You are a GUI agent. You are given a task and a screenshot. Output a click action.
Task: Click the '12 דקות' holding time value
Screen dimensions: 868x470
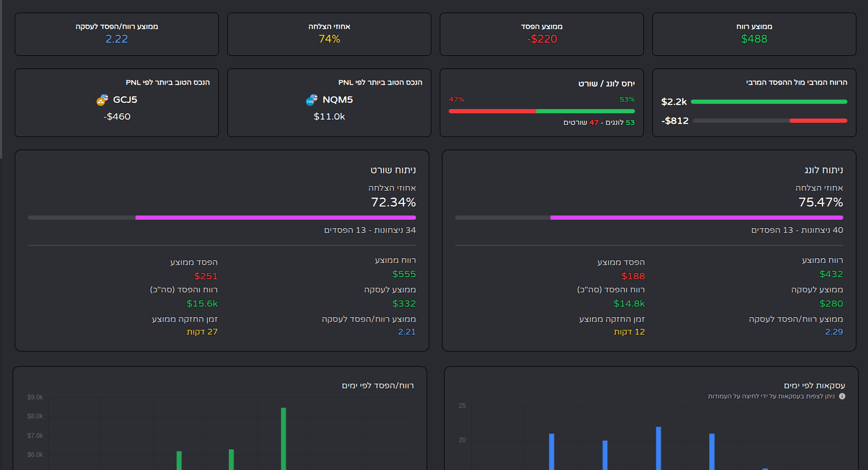point(629,332)
